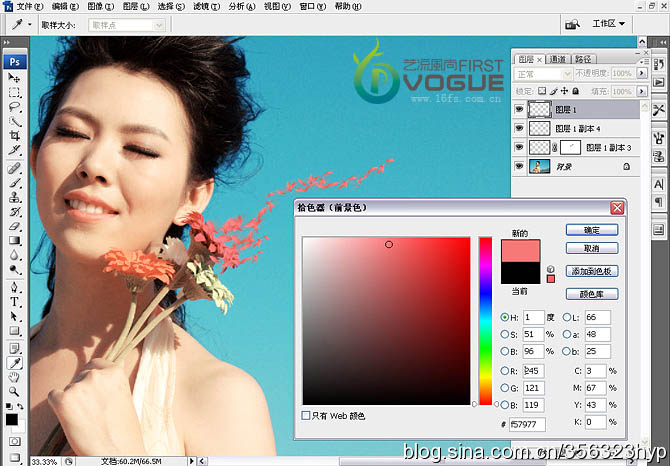Click the vertical rainbow hue slider
This screenshot has width=670, height=466.
click(x=485, y=320)
